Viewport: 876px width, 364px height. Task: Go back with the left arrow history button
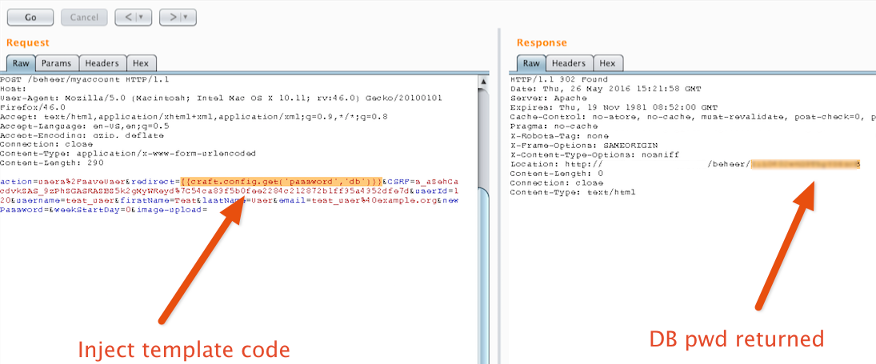128,17
